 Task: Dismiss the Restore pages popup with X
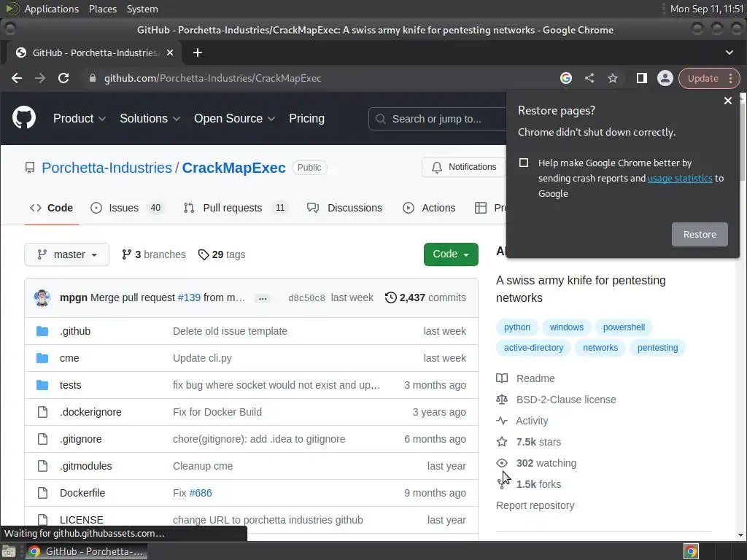728,101
